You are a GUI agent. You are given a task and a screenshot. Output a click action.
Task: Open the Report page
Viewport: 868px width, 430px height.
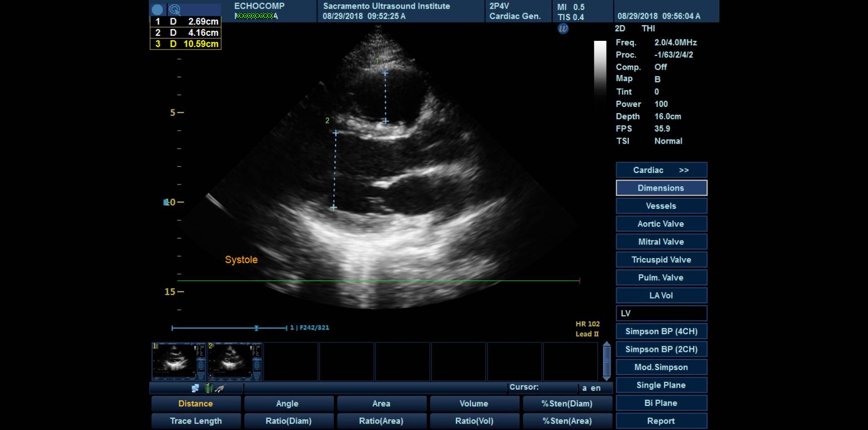(x=661, y=421)
